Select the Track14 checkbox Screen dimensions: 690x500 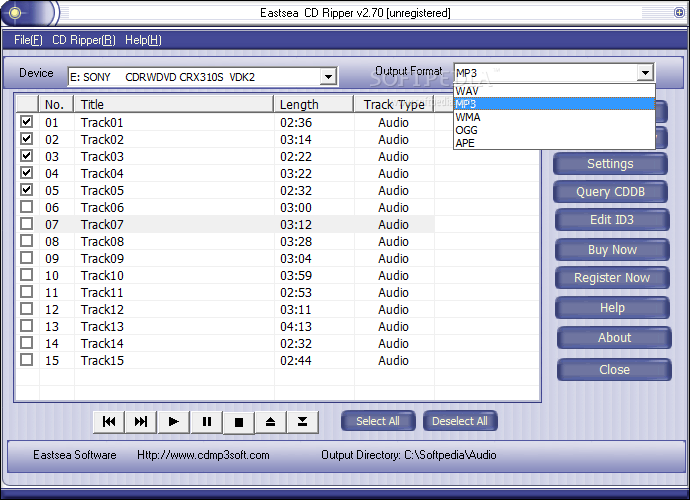(26, 343)
